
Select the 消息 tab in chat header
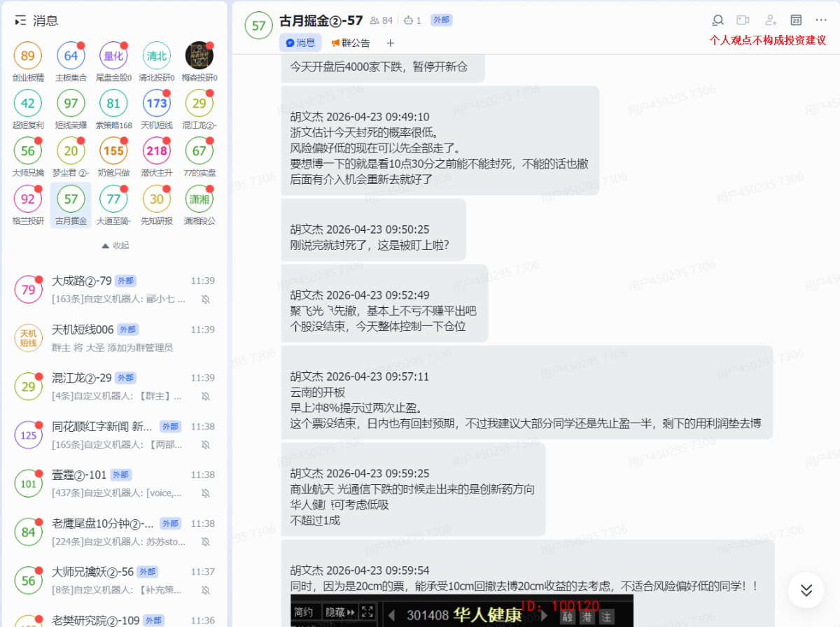coord(300,43)
